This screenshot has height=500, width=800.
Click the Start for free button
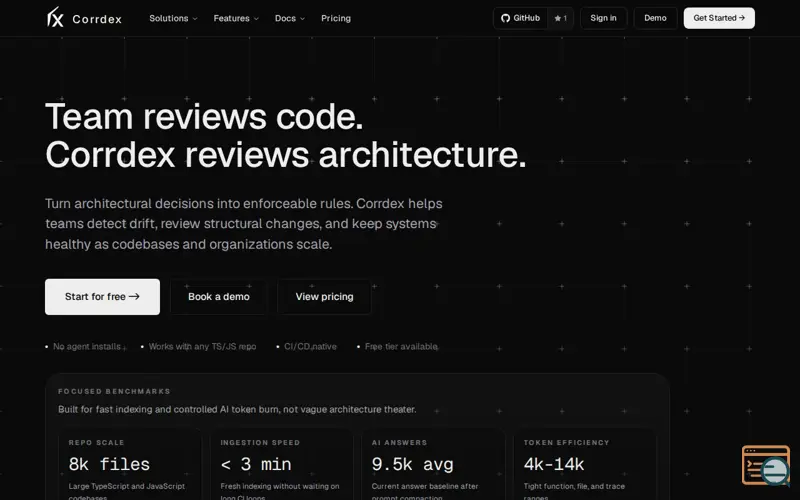pos(102,296)
